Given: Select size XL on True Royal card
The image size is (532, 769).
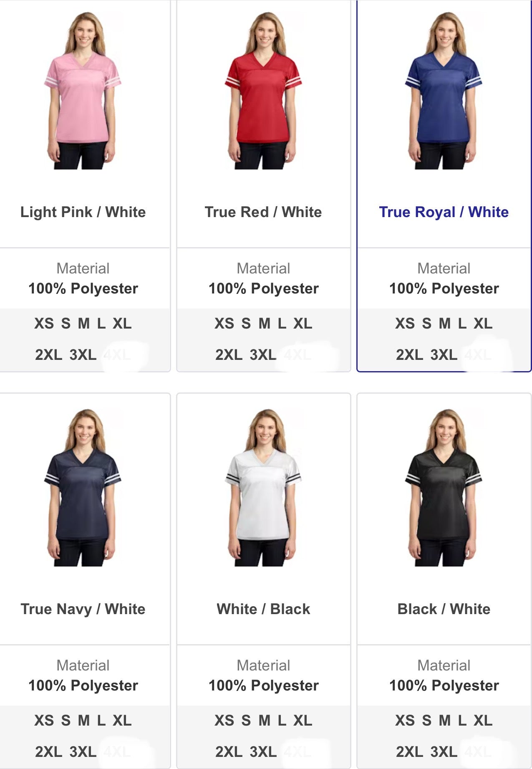Looking at the screenshot, I should click(483, 324).
